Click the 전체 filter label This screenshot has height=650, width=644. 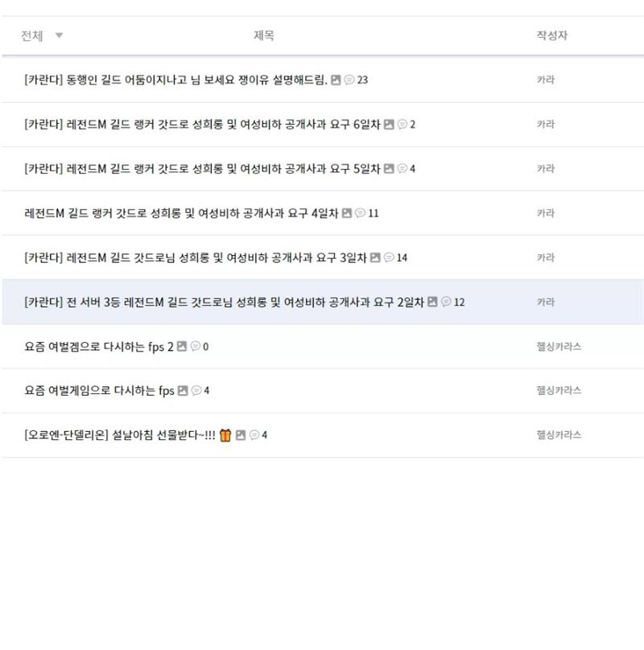pyautogui.click(x=32, y=35)
